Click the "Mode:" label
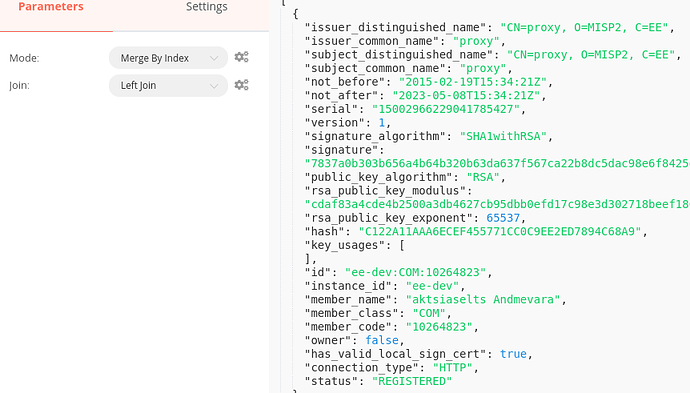Viewport: 690px width, 393px height. 24,58
